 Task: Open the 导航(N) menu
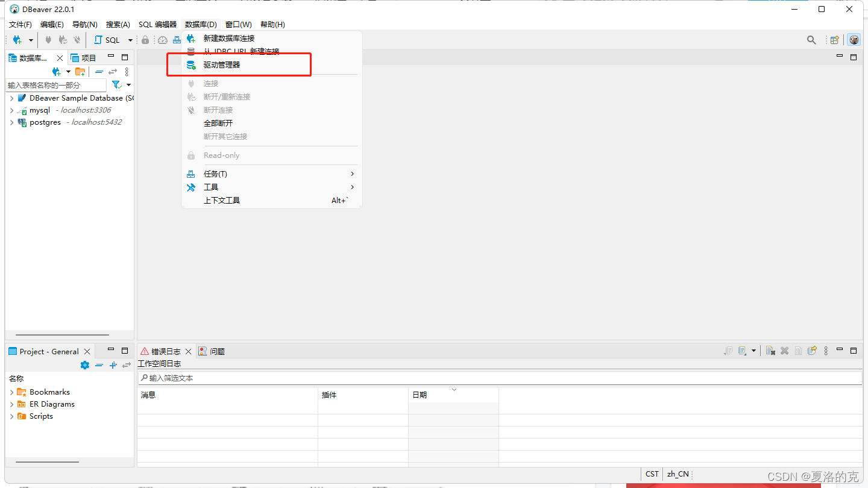[x=84, y=25]
